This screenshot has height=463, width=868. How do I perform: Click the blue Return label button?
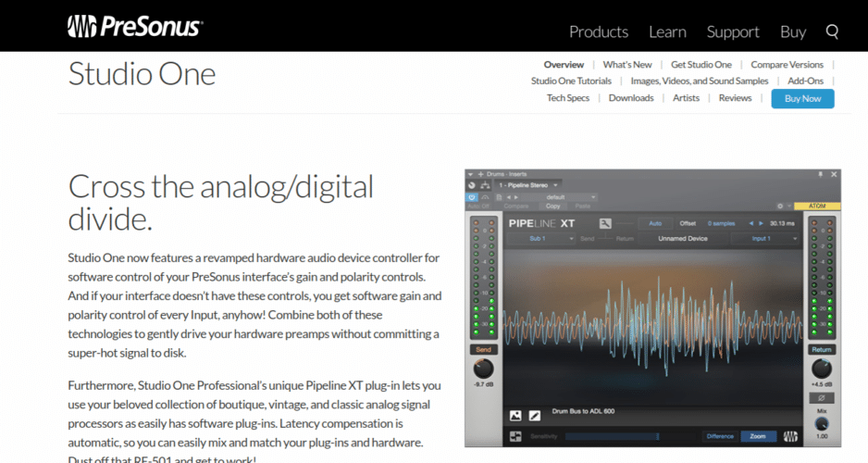pyautogui.click(x=822, y=349)
